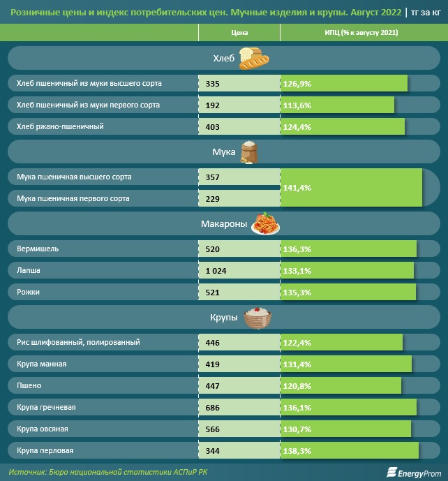Click the 126,9% bread index bar
Screen dimensions: 448x481
pos(344,84)
